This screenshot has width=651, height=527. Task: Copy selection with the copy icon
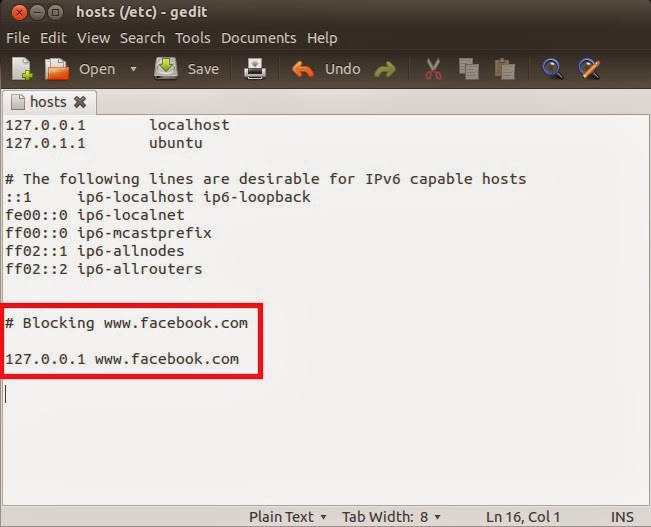[x=469, y=69]
